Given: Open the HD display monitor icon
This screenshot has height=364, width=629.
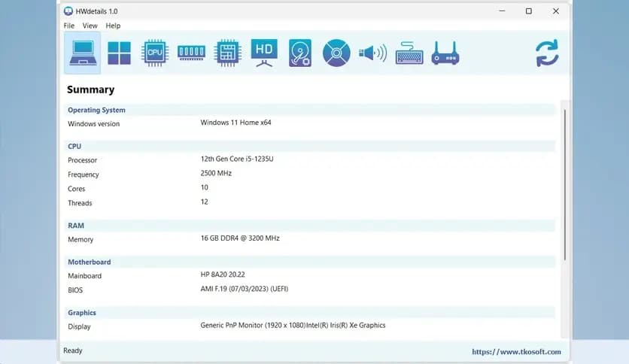Looking at the screenshot, I should 264,53.
